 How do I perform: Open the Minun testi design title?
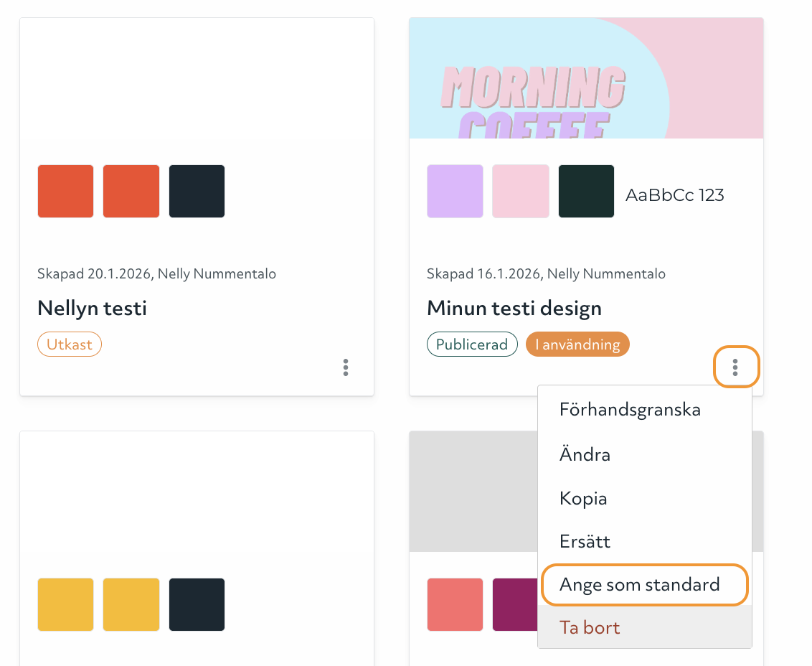(x=514, y=309)
